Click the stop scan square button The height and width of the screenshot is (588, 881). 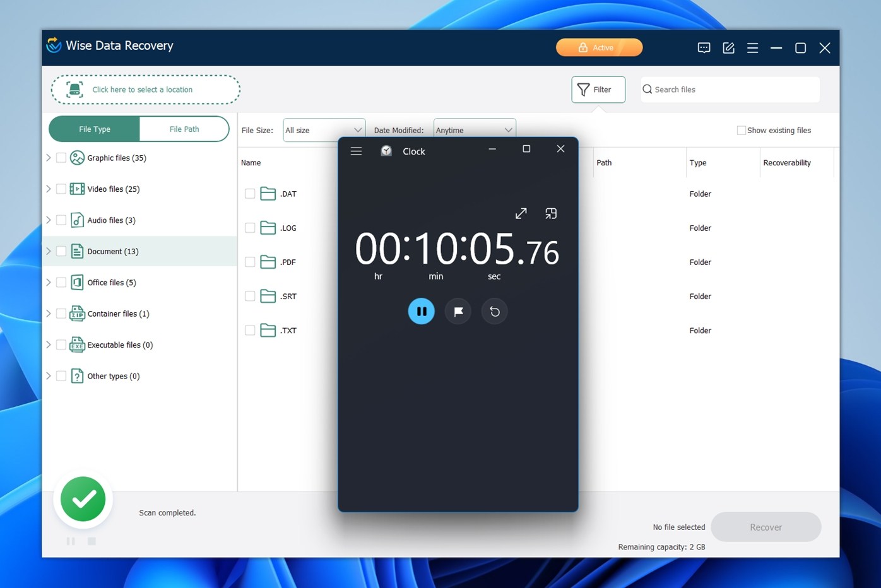click(x=92, y=541)
